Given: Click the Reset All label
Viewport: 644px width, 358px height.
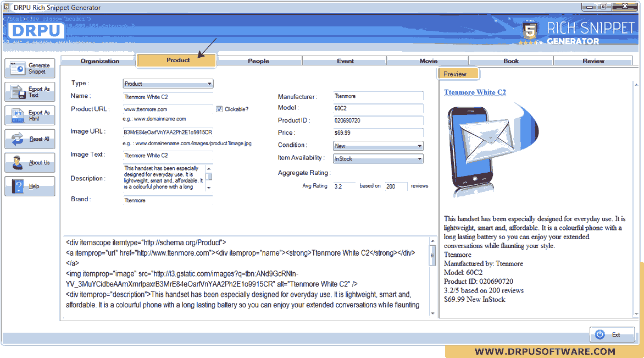Looking at the screenshot, I should click(39, 139).
